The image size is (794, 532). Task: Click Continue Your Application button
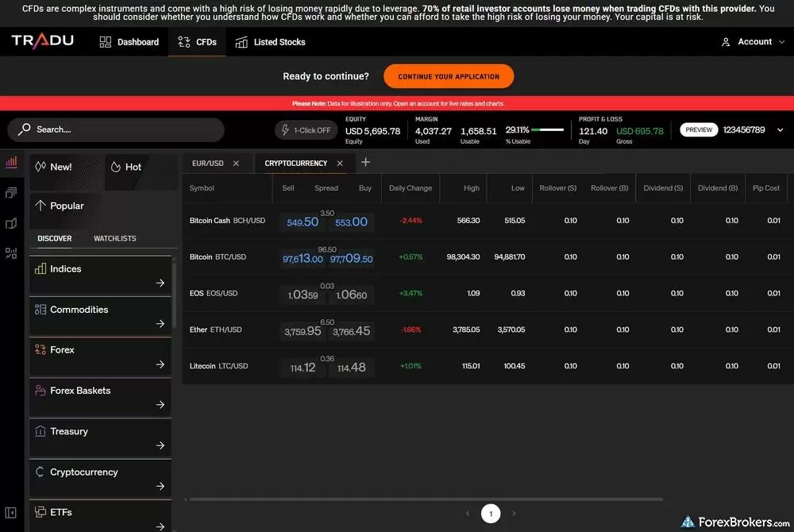pyautogui.click(x=449, y=76)
